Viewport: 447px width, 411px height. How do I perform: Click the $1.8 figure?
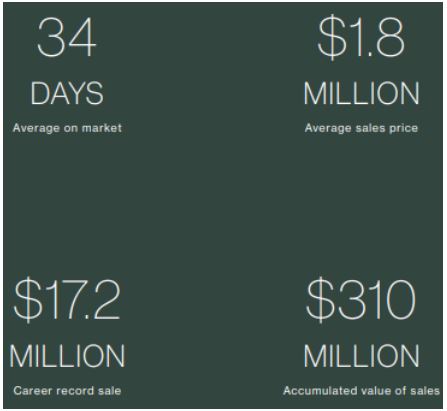click(x=361, y=37)
